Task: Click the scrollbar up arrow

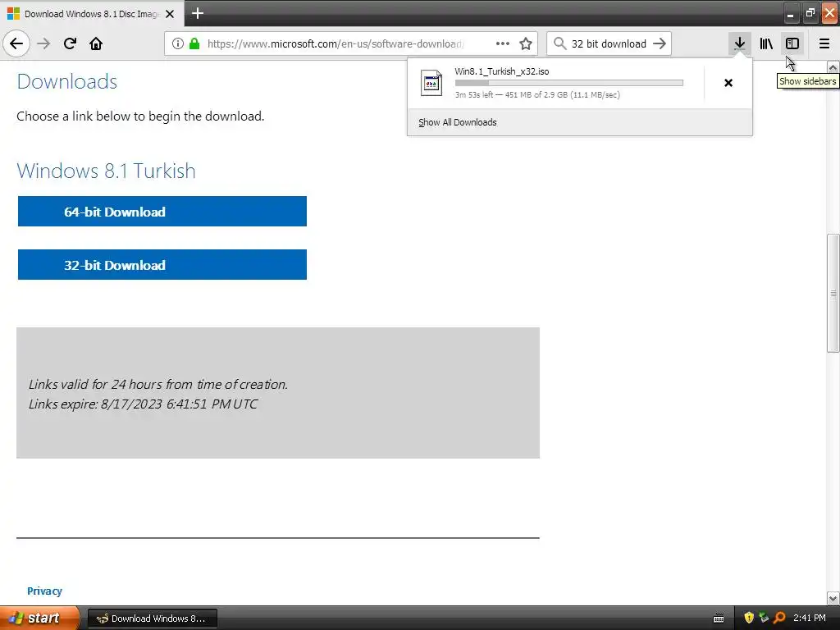Action: pos(833,67)
